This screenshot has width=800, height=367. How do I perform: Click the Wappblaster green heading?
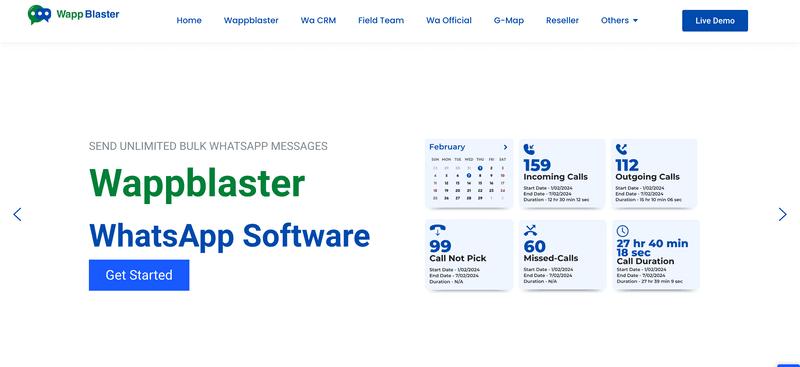click(197, 184)
